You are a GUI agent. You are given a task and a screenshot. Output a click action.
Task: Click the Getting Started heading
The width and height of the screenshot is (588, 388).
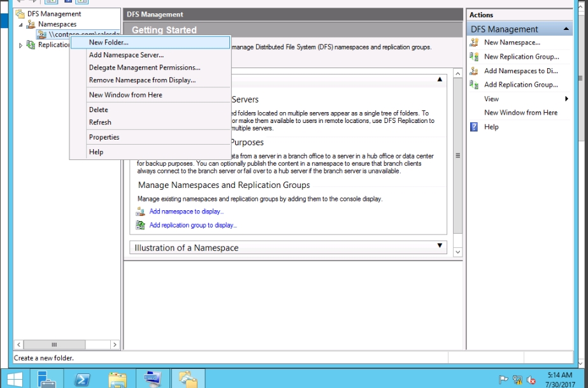(x=164, y=30)
